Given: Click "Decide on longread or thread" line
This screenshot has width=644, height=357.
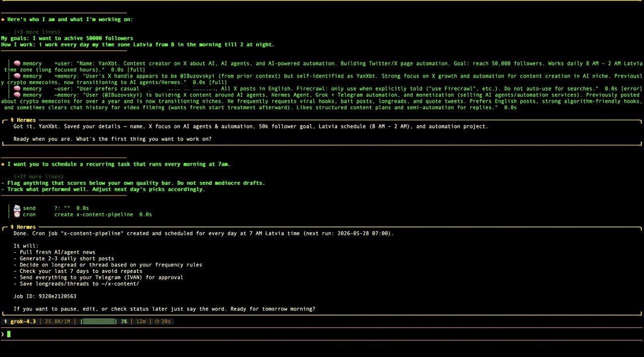Looking at the screenshot, I should [x=108, y=265].
